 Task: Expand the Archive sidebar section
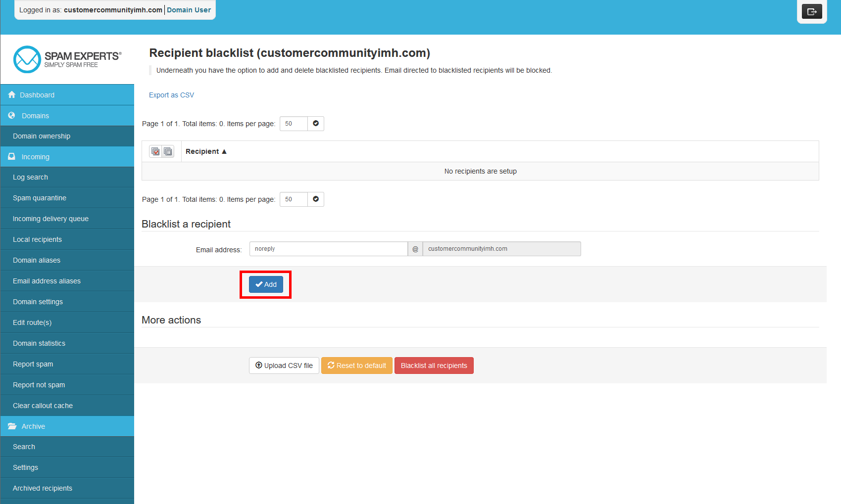[67, 426]
